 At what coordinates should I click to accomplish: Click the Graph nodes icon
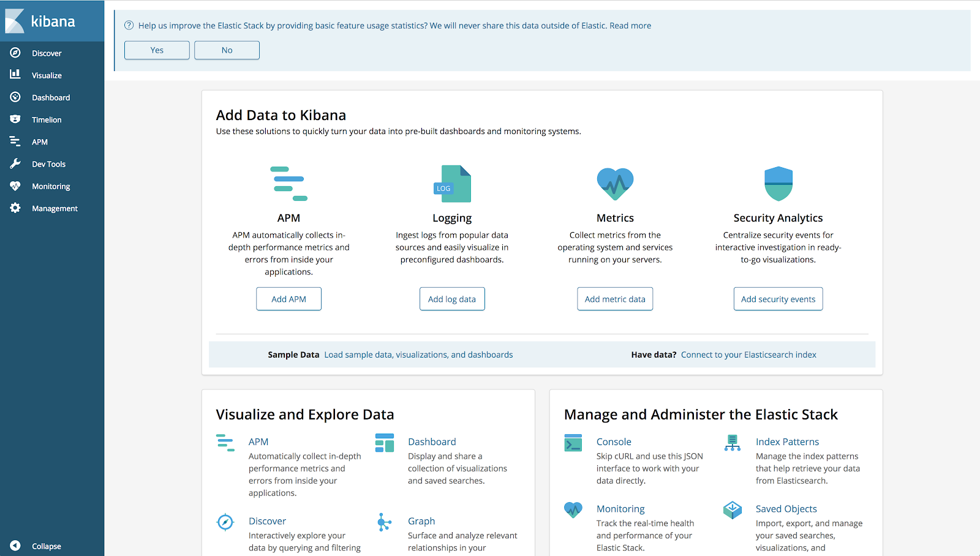point(384,522)
